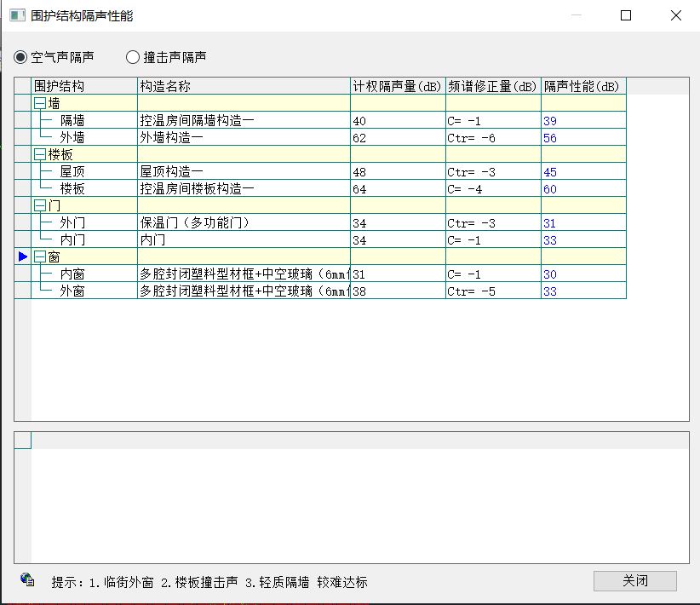Collapse the 窗 tree group
The height and width of the screenshot is (605, 700).
(39, 256)
